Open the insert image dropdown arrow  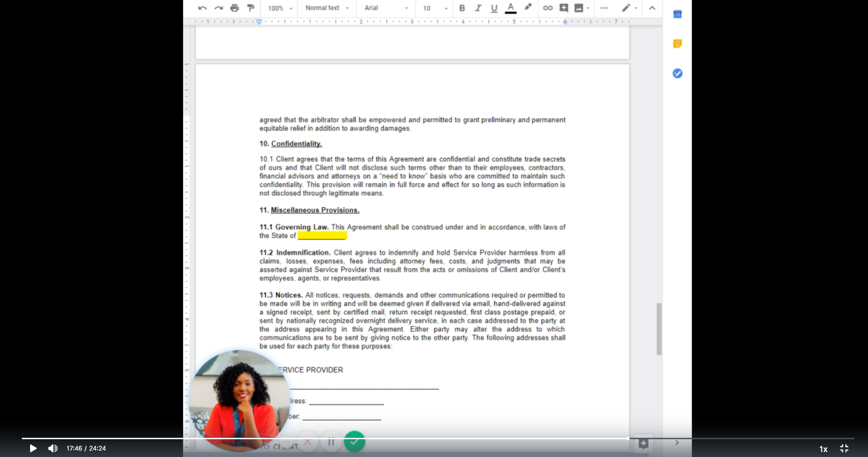click(x=588, y=8)
